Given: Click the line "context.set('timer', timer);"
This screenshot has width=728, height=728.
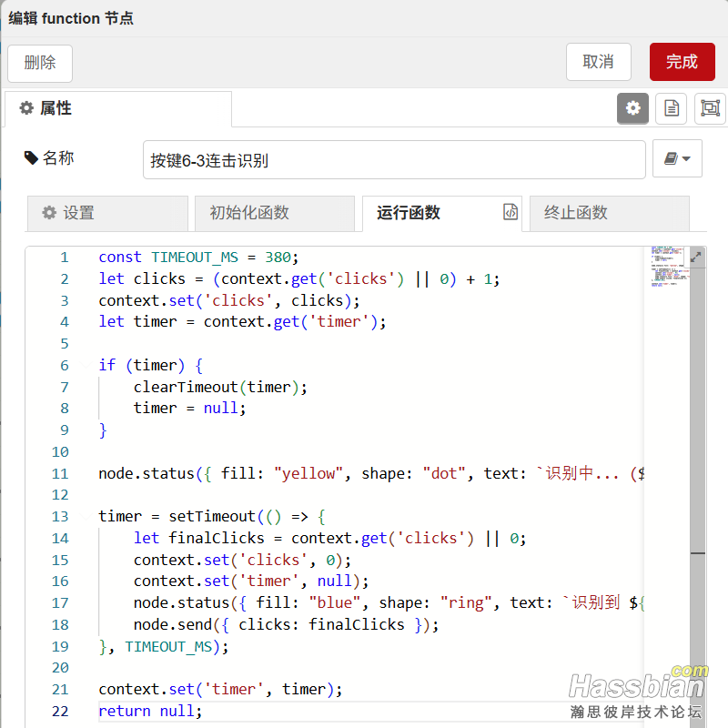Looking at the screenshot, I should pos(220,690).
